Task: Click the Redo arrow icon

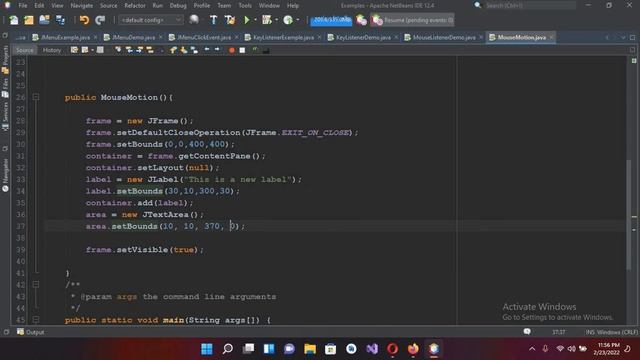Action: pos(100,20)
